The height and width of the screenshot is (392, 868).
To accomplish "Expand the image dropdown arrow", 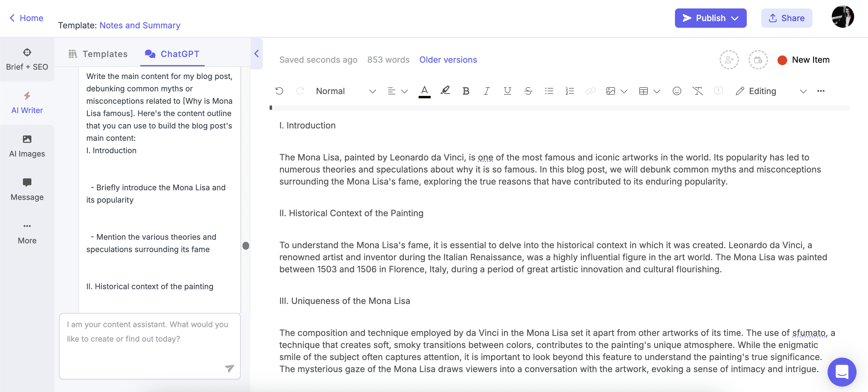I will pyautogui.click(x=624, y=91).
